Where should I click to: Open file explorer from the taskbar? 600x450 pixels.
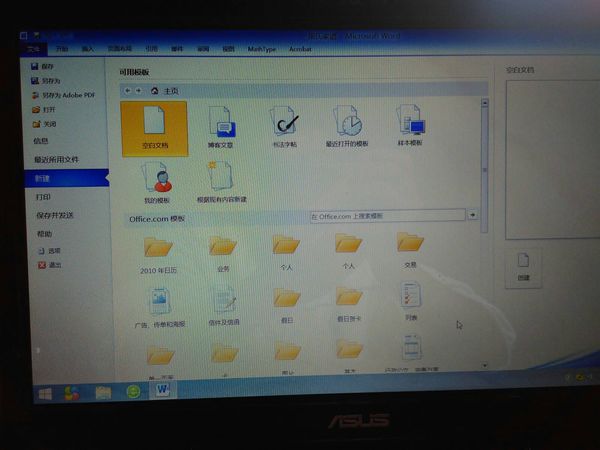click(x=103, y=393)
